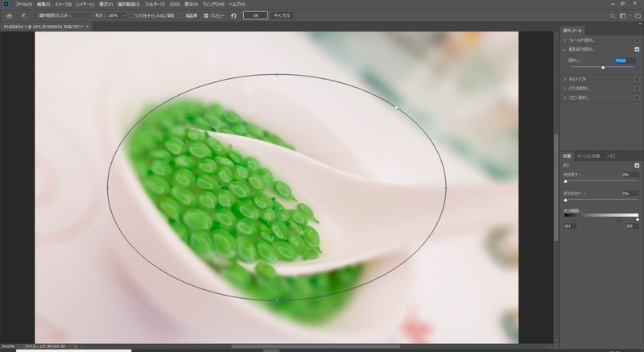Select the pin tool icon beside Home

pyautogui.click(x=23, y=15)
